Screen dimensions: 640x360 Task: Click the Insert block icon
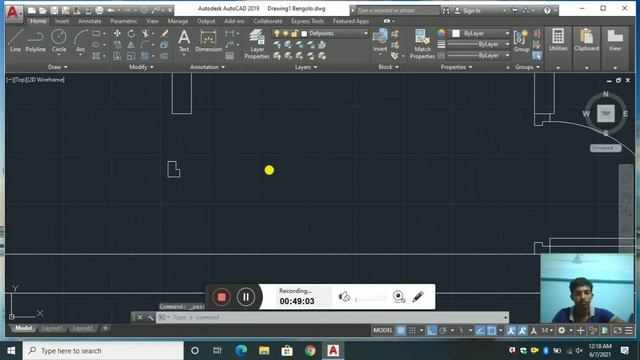click(x=380, y=40)
